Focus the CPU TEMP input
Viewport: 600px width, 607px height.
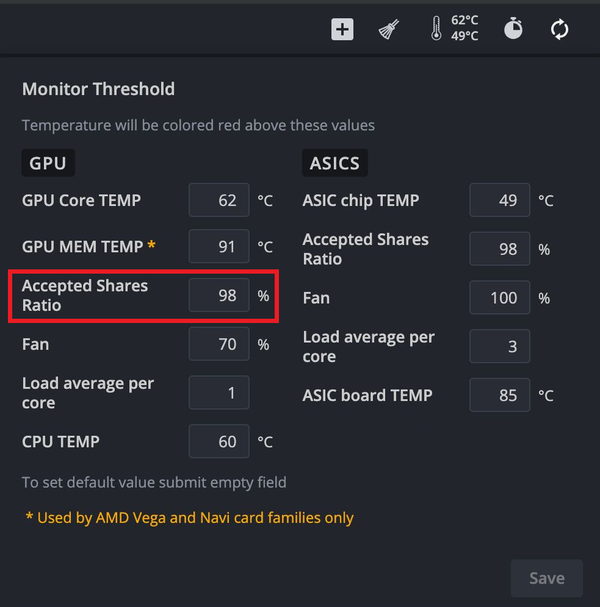click(219, 441)
